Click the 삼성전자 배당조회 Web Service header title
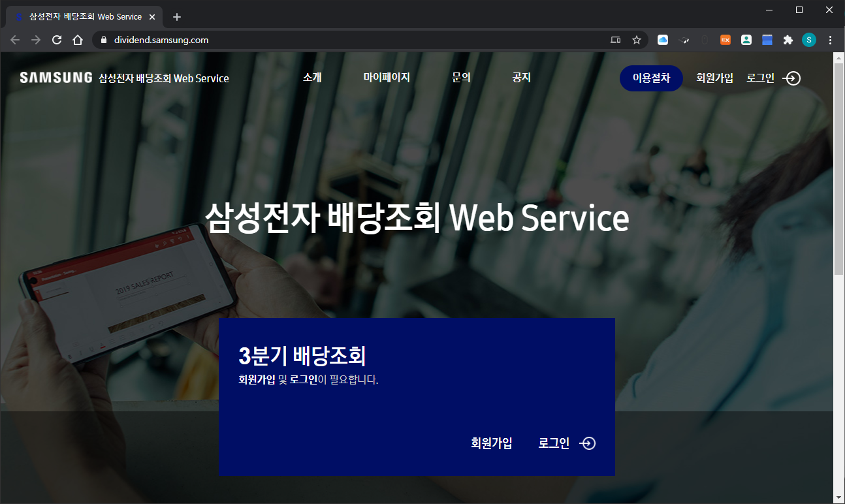 pos(164,78)
